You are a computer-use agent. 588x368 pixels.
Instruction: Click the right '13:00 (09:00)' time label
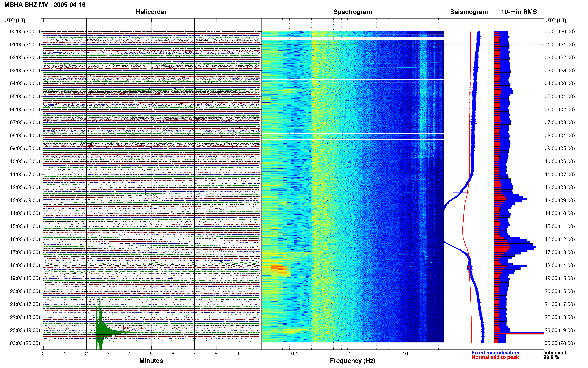click(x=560, y=200)
